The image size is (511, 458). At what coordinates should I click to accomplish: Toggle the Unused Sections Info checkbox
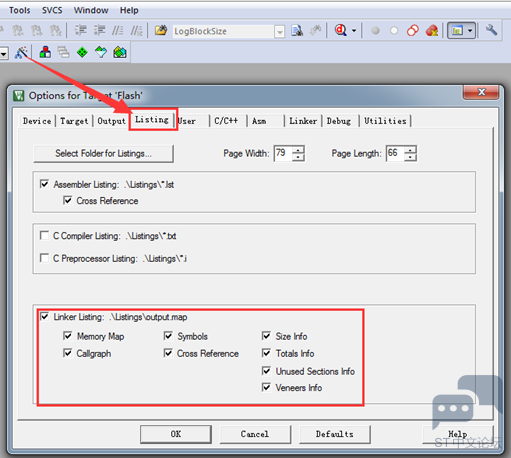[266, 371]
